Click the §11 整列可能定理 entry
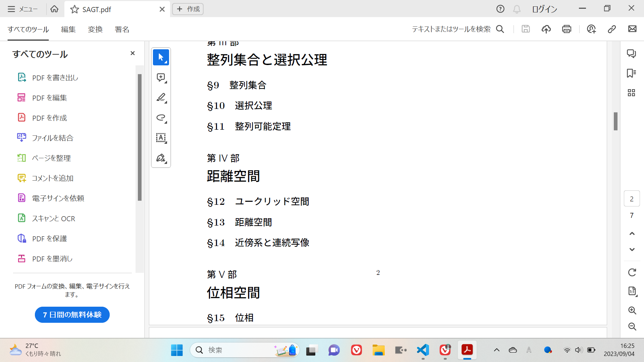The image size is (644, 362). click(249, 126)
